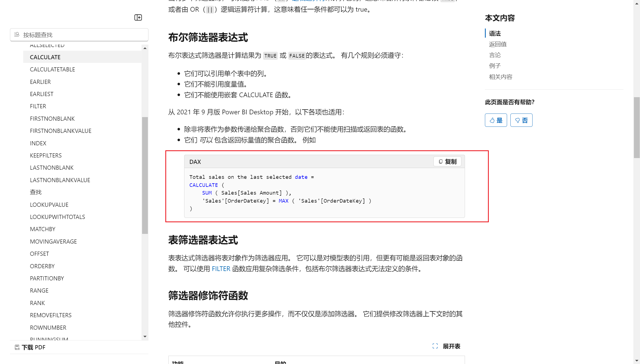Open LOOKUPVALUE in function list
Image resolution: width=640 pixels, height=364 pixels.
[49, 205]
